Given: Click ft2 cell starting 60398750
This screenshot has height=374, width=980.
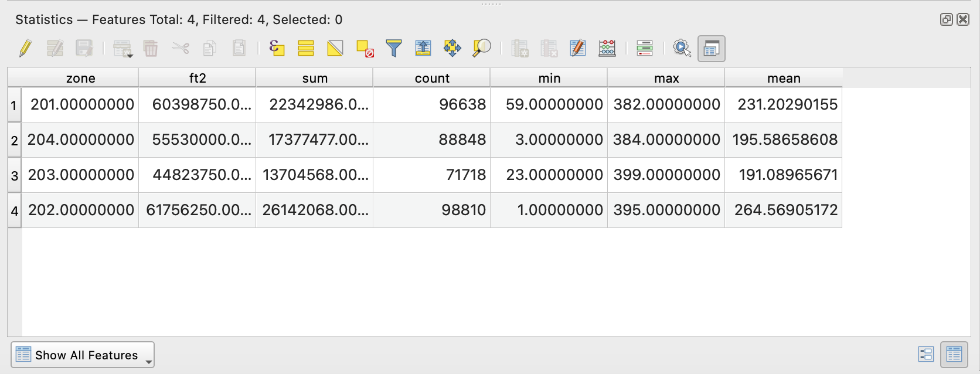Looking at the screenshot, I should (x=198, y=105).
